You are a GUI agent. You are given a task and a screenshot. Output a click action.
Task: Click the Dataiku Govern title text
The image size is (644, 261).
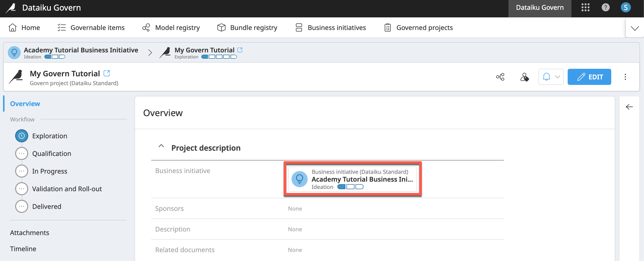[x=51, y=8]
